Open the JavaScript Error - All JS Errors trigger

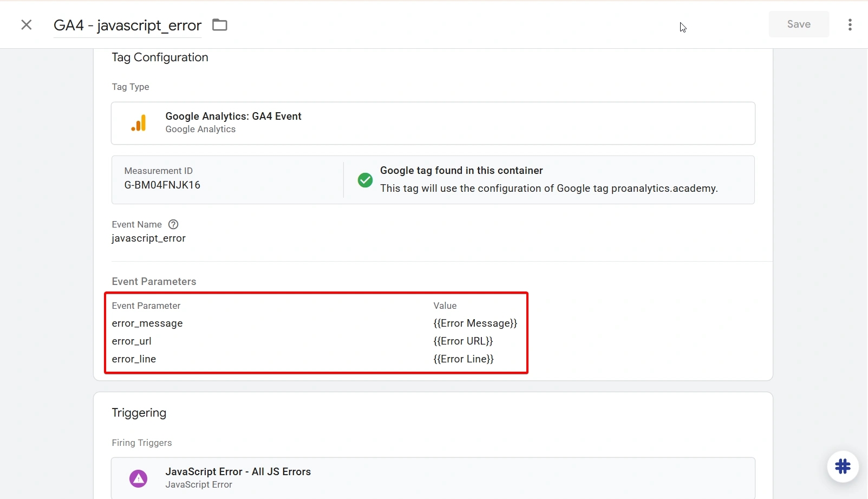click(433, 478)
